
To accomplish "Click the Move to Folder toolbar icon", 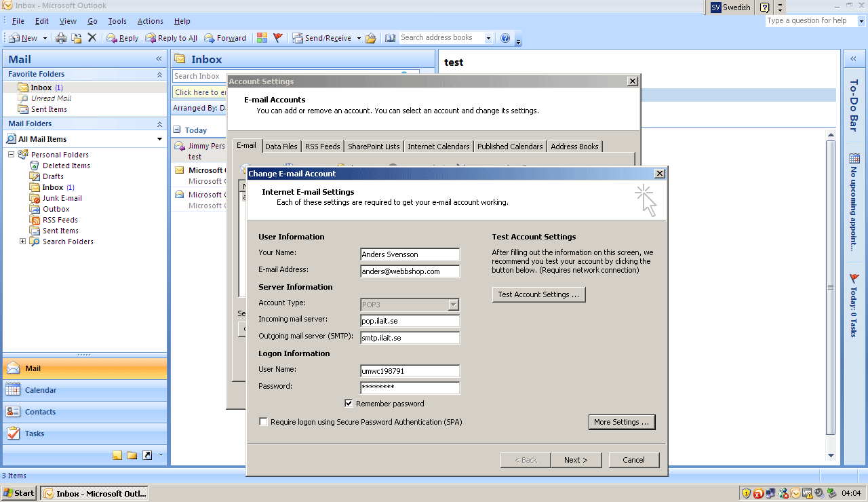I will 77,38.
